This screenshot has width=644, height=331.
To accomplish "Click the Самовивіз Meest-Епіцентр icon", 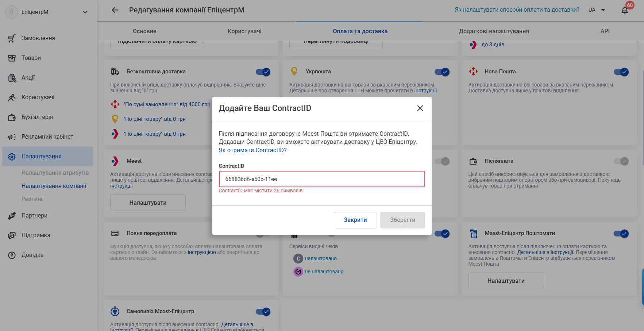I will pyautogui.click(x=115, y=311).
